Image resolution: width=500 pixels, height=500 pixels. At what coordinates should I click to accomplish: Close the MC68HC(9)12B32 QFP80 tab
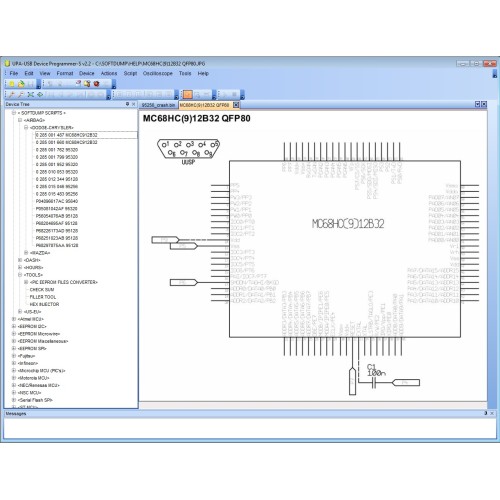click(236, 105)
